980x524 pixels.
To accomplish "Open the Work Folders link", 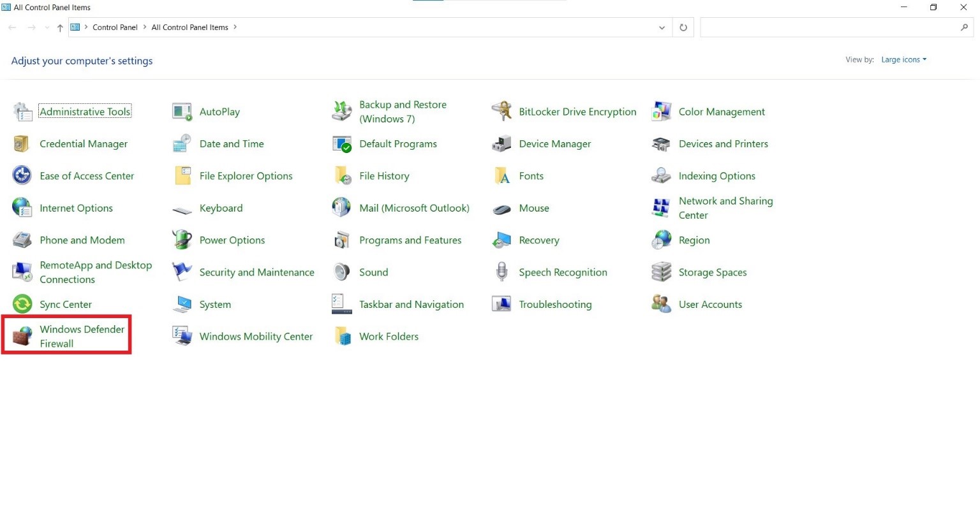I will tap(389, 337).
